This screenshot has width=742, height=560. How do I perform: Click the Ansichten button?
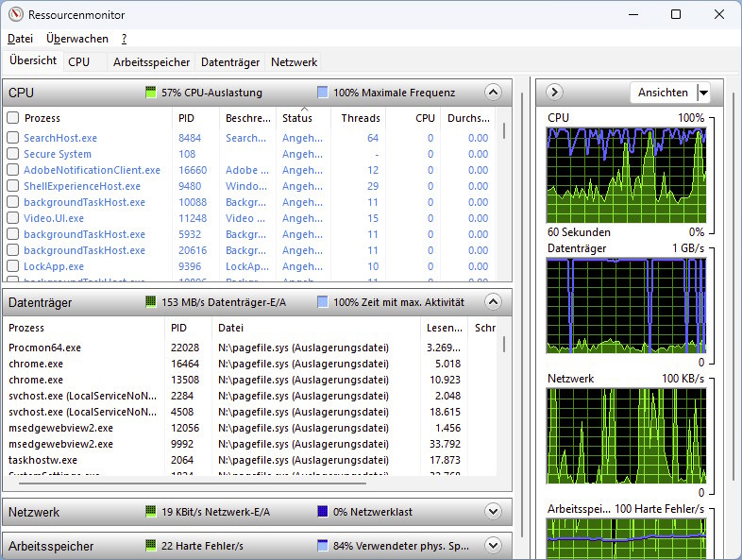click(663, 93)
